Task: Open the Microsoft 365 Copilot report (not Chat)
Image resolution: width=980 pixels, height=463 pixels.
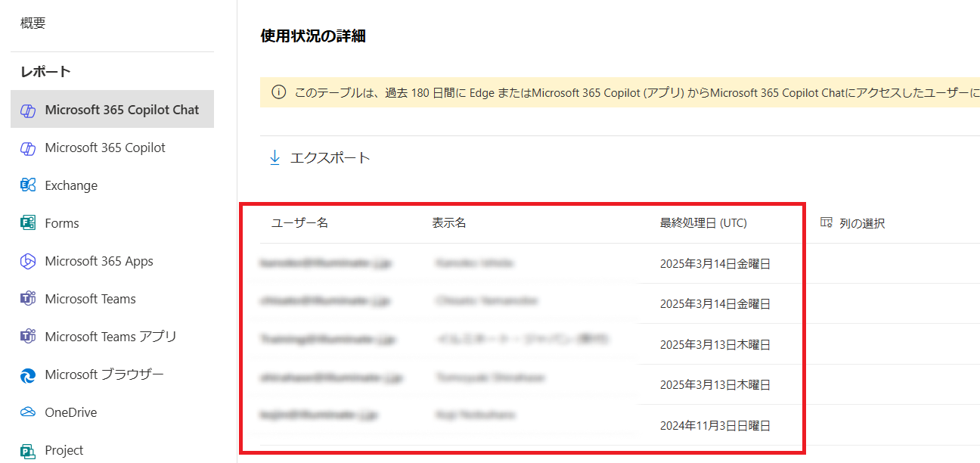Action: [x=105, y=148]
